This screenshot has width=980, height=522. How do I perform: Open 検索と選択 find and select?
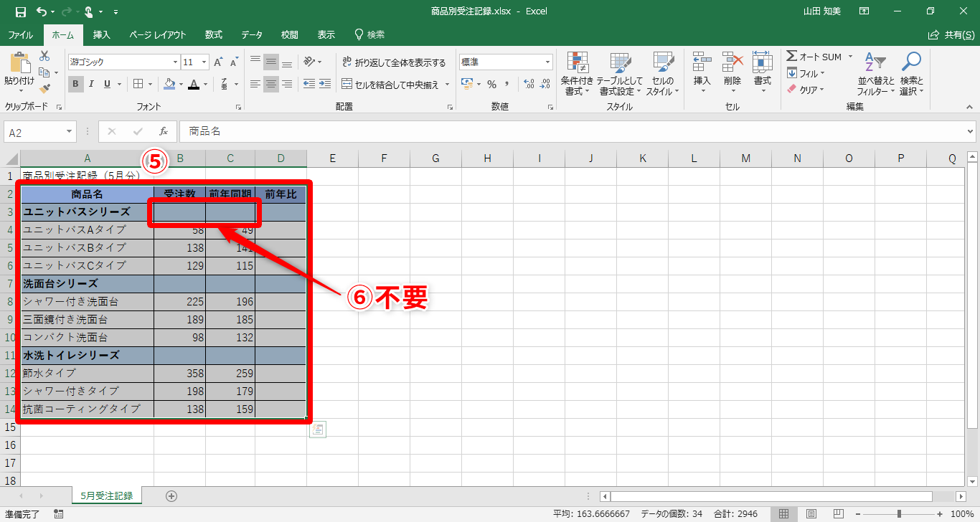click(911, 74)
